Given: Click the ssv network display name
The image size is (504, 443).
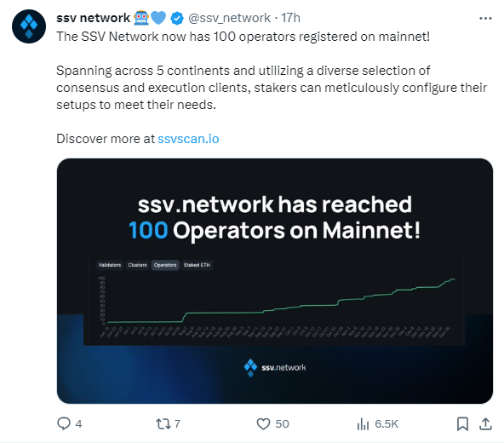Looking at the screenshot, I should pos(93,18).
